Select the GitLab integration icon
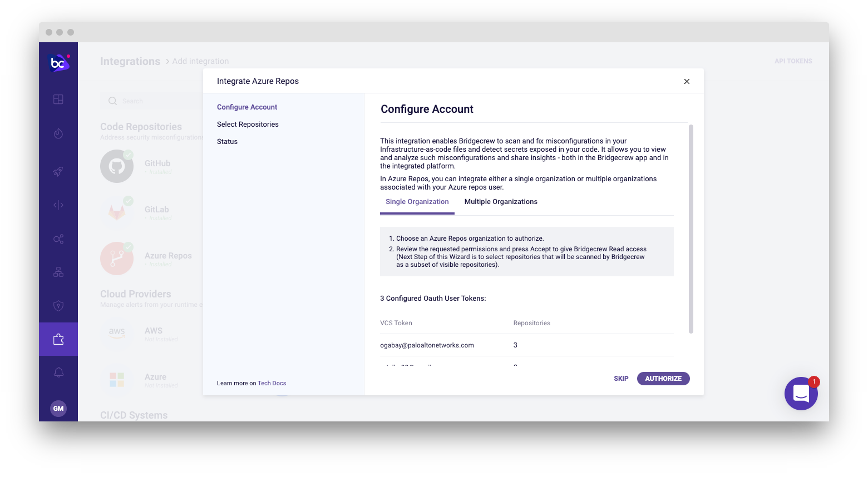The width and height of the screenshot is (868, 477). (x=117, y=212)
